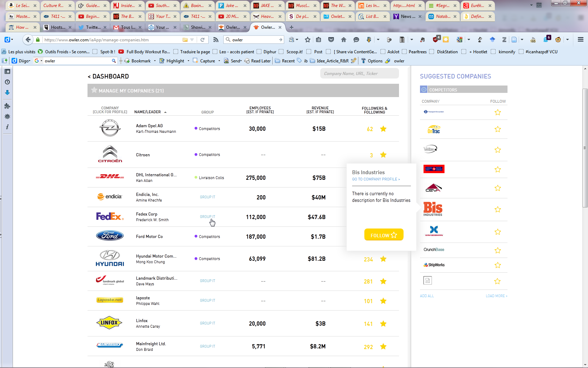Follow ShipWorks via star in suggestions
588x368 pixels.
(x=497, y=265)
